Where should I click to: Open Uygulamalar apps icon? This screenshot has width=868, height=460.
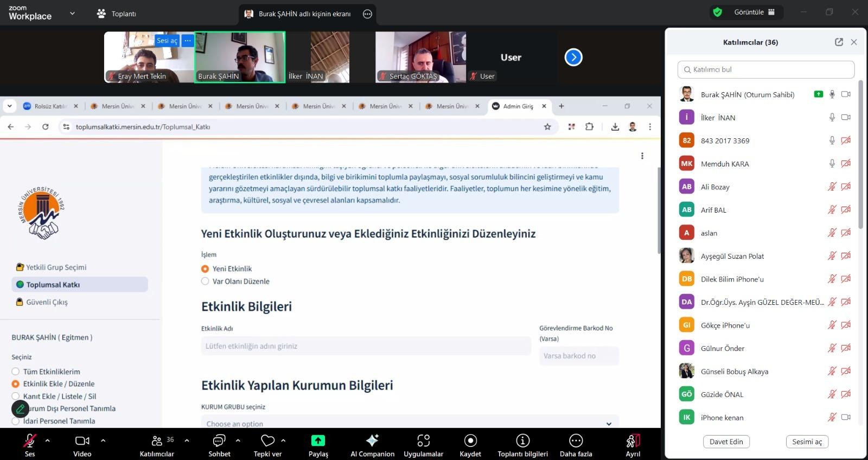tap(423, 440)
